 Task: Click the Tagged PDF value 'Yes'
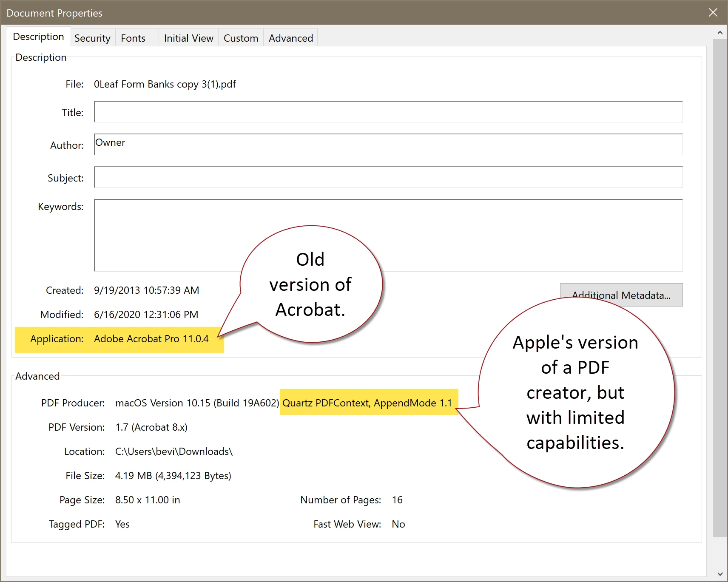tap(122, 524)
